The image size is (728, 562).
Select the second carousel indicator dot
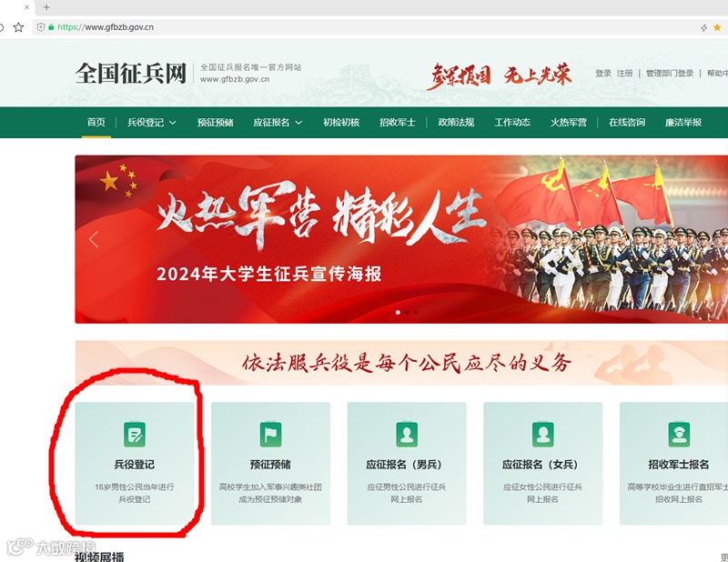[x=407, y=312]
